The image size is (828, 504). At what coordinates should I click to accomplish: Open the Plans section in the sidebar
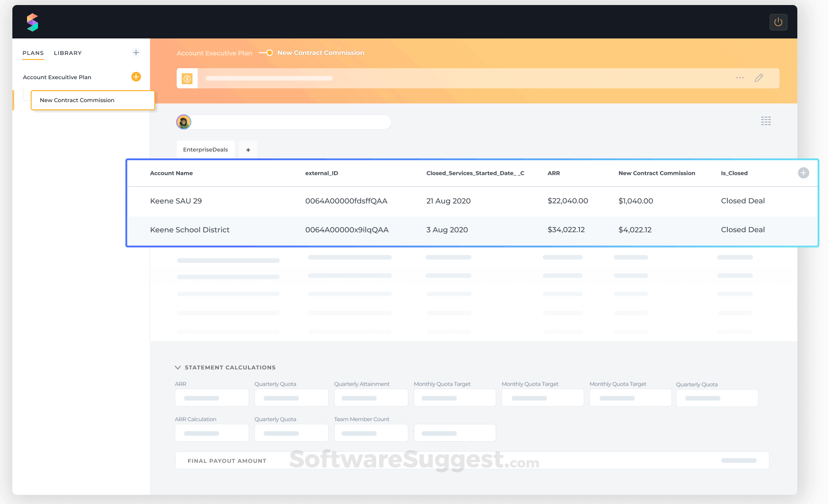pyautogui.click(x=32, y=53)
